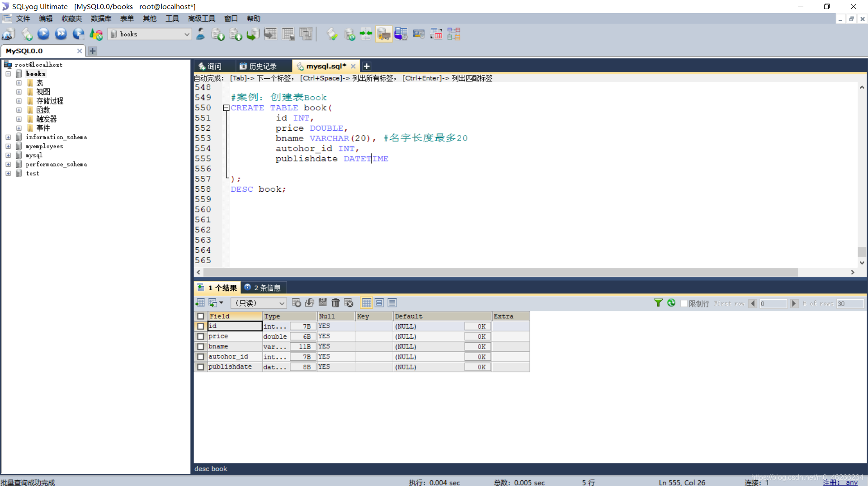Image resolution: width=868 pixels, height=486 pixels.
Task: Add a new query tab
Action: (x=367, y=66)
